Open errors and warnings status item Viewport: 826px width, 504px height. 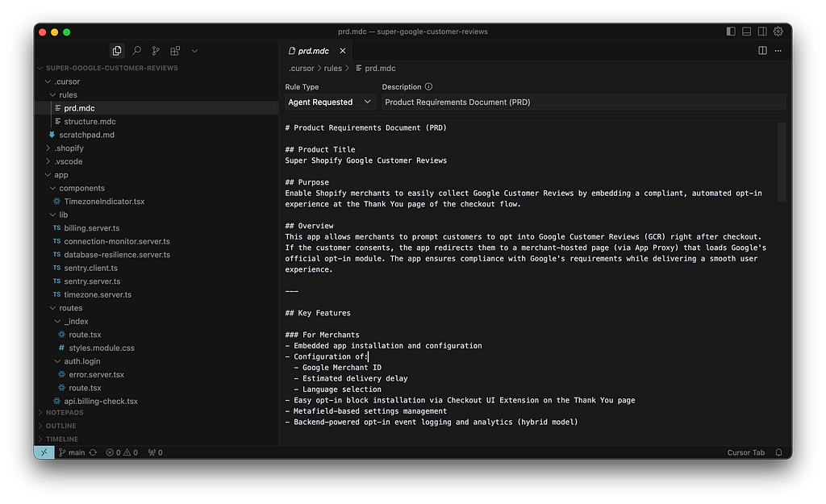122,452
